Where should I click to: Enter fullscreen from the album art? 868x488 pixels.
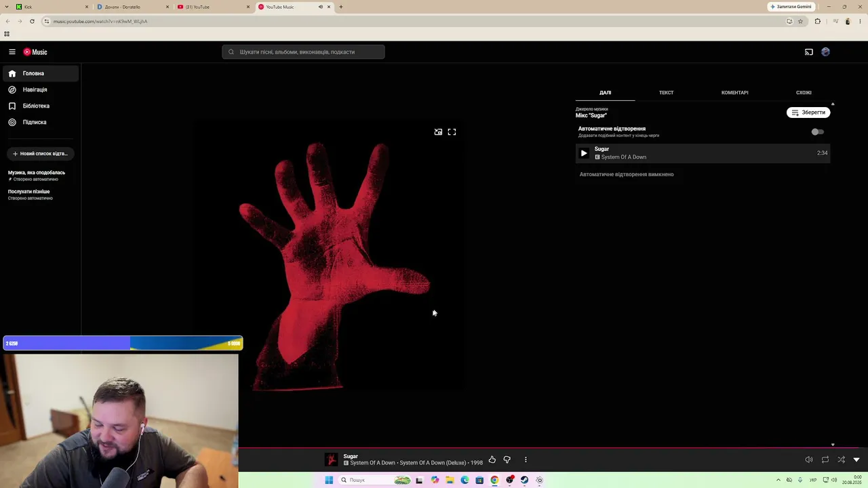pos(452,132)
